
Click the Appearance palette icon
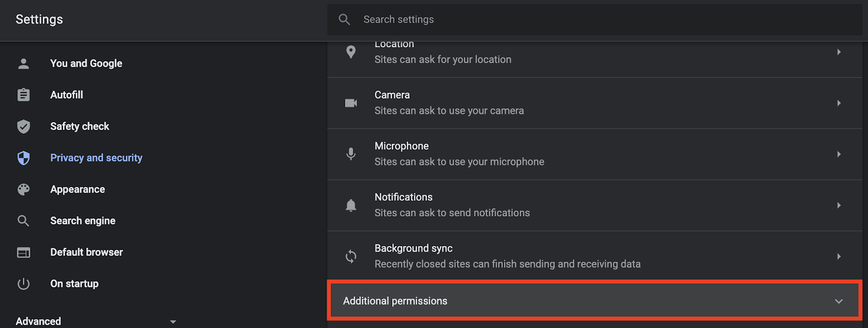tap(23, 189)
